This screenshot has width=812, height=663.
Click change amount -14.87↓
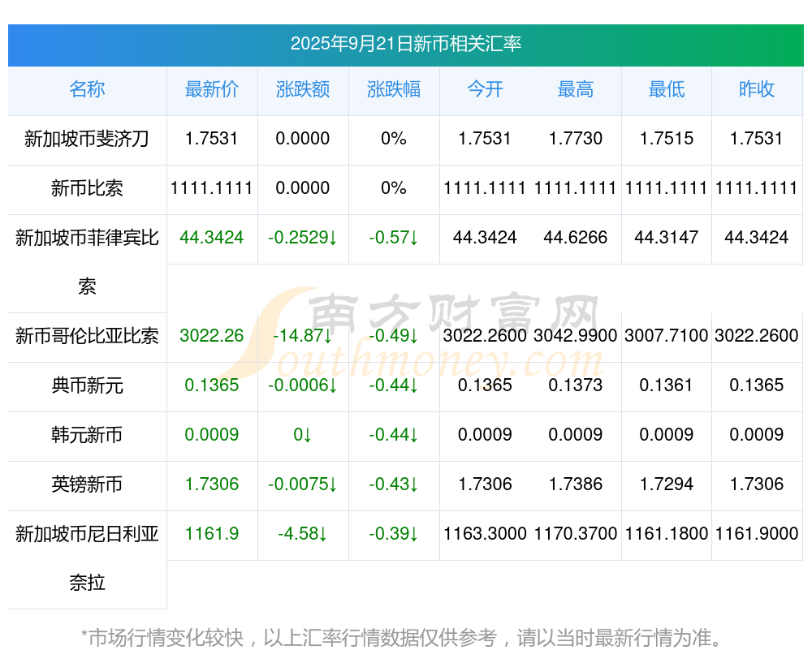(303, 335)
